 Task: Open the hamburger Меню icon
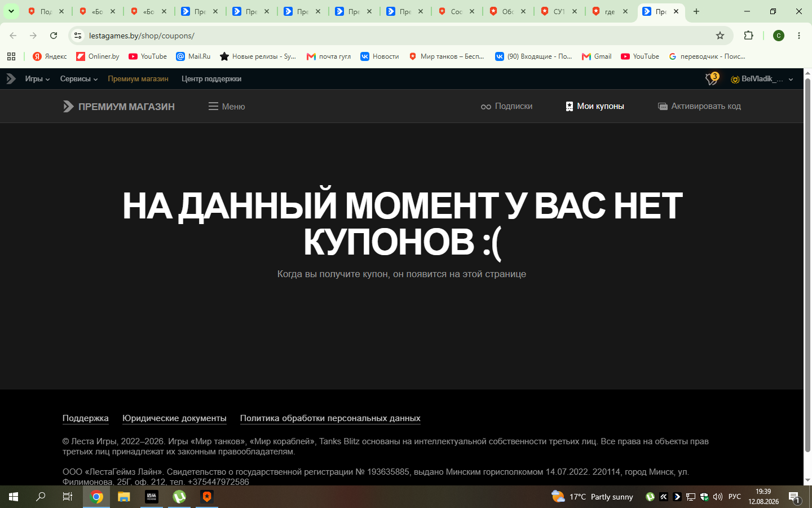(213, 106)
